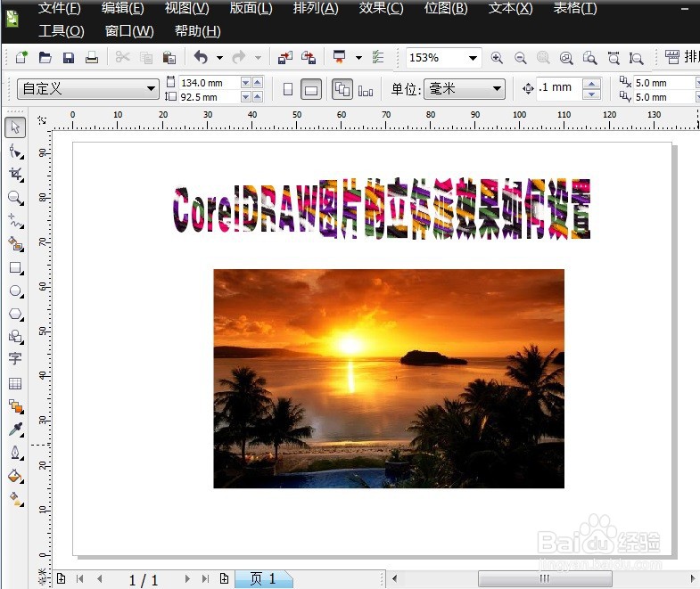Cut the selection with scissors icon
The width and height of the screenshot is (700, 589).
click(122, 57)
